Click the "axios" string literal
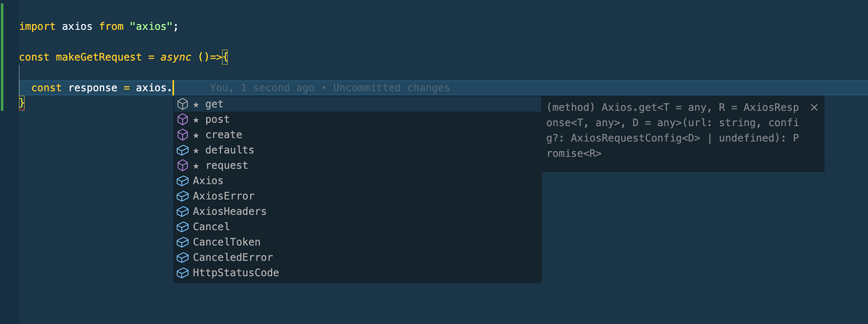Screen dimensions: 868x324 (x=151, y=27)
